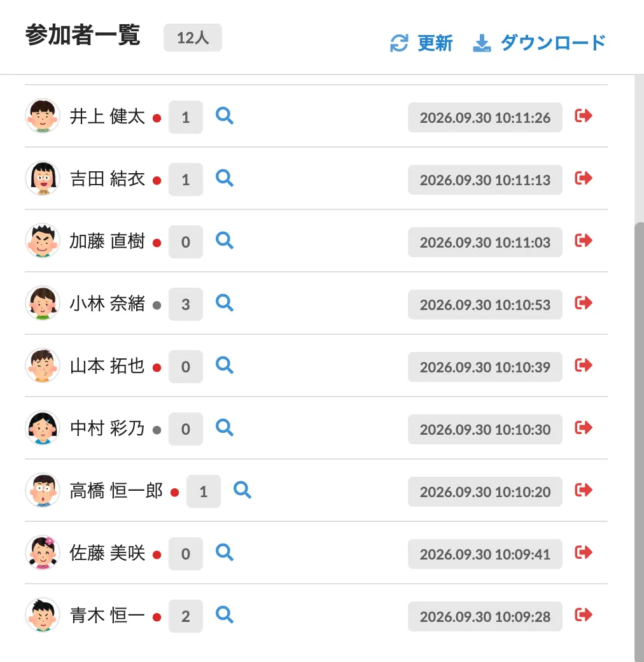Click 中村 彩乃's avatar image
Image resolution: width=644 pixels, height=662 pixels.
[x=42, y=428]
